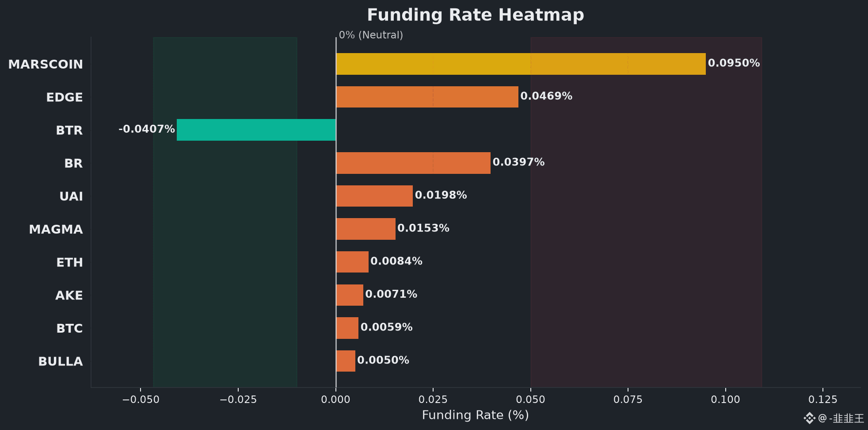Click the 0.0950% value label
Image resolution: width=868 pixels, height=430 pixels.
734,63
